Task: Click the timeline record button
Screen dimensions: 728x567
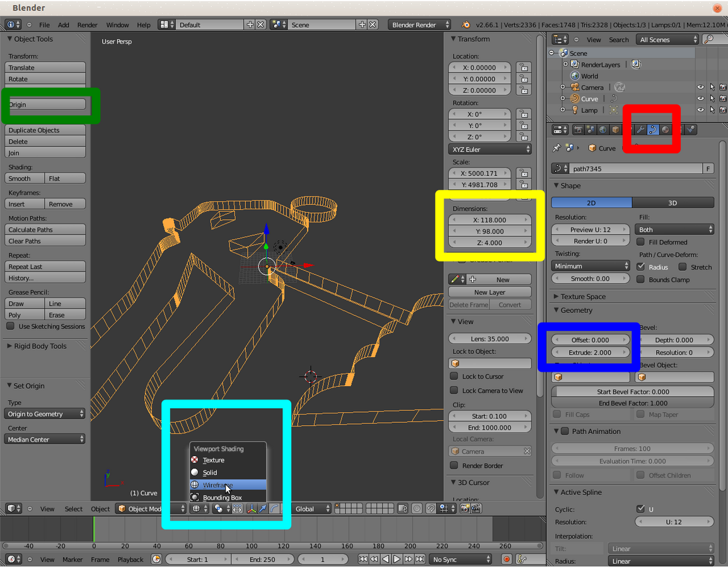Action: (x=506, y=559)
